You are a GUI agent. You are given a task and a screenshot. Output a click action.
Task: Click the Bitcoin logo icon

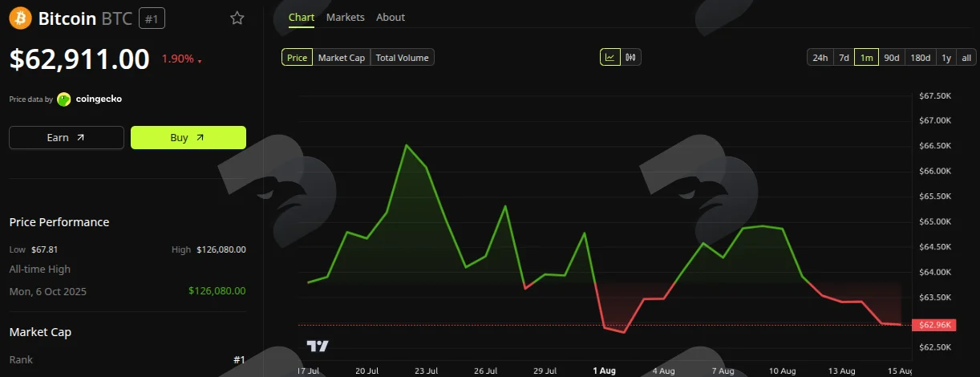[20, 18]
